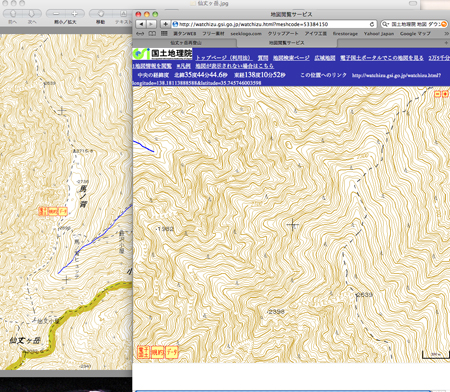The image size is (450, 392).
Task: Zoom out map with orange minus button
Action: click(x=438, y=94)
